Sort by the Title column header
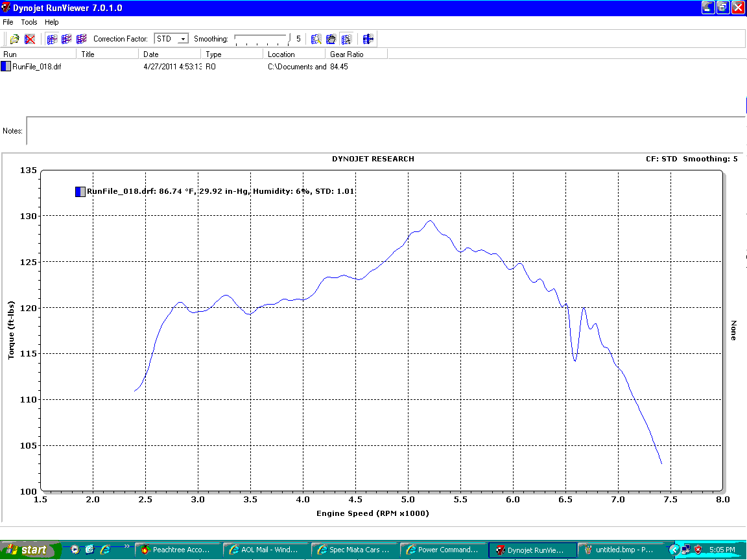The image size is (747, 560). tap(107, 54)
